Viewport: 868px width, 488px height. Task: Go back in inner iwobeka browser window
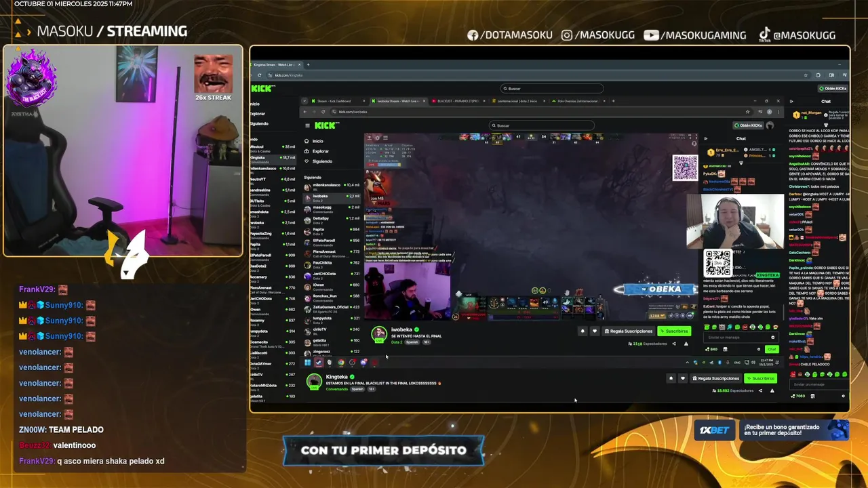coord(305,112)
